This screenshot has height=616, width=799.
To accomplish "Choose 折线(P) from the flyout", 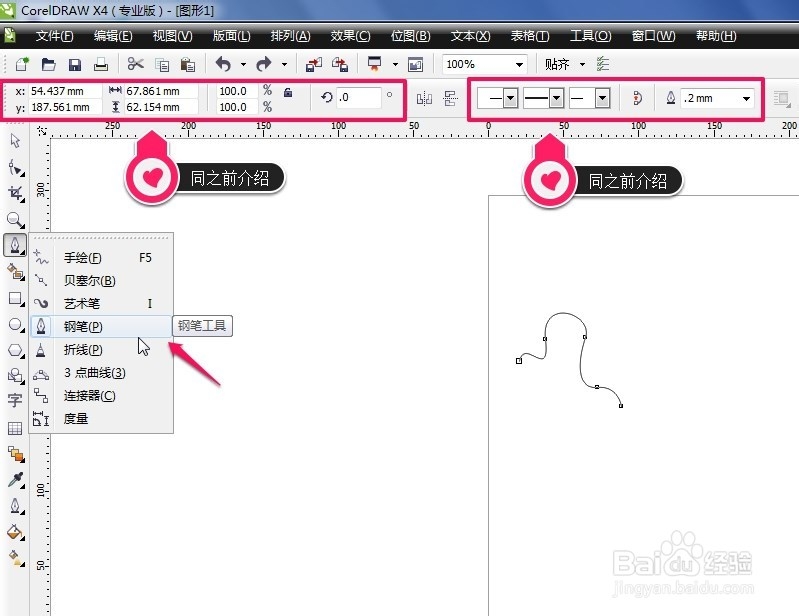I will (x=101, y=350).
